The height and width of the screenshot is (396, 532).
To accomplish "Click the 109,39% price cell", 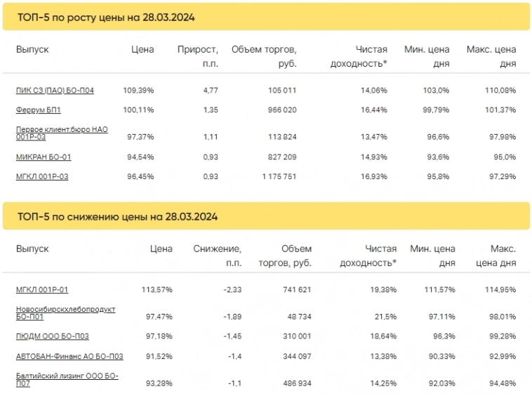I will [x=138, y=91].
